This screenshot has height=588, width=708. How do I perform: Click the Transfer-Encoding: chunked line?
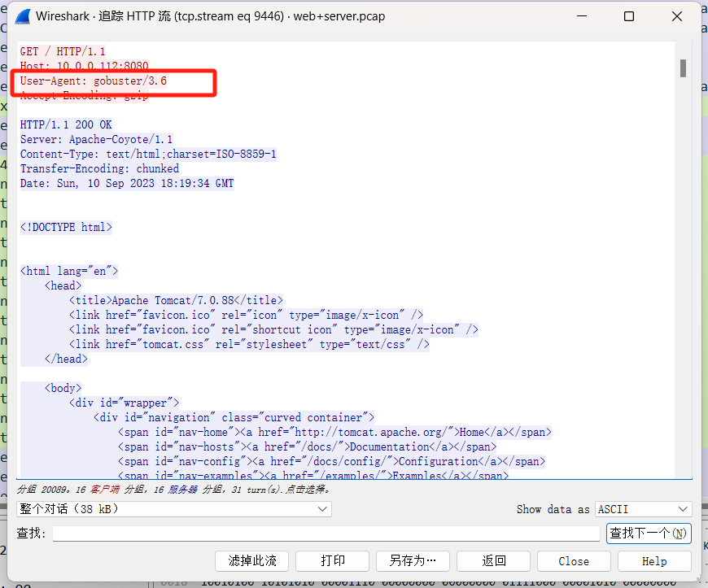(99, 169)
